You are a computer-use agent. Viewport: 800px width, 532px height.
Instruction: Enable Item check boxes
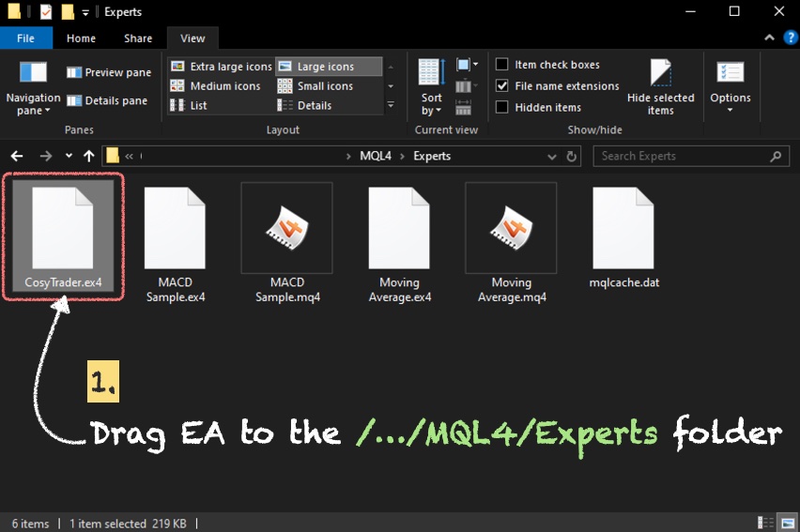pyautogui.click(x=502, y=65)
